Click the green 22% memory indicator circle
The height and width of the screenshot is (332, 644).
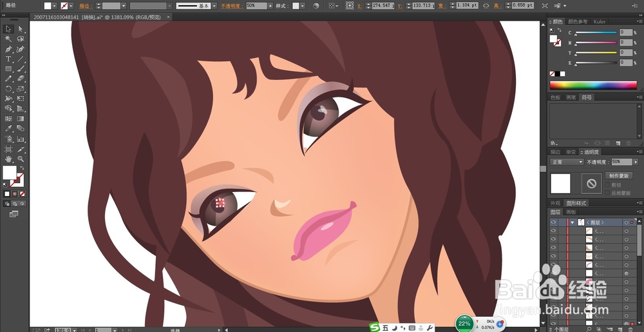click(464, 324)
